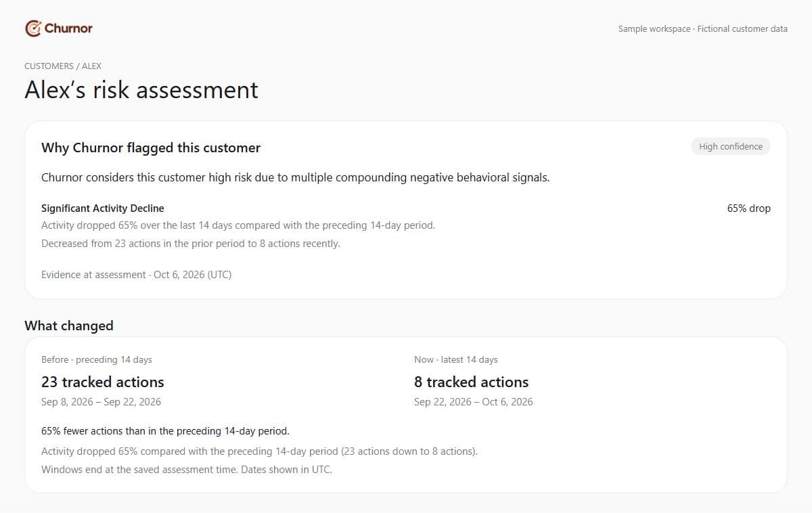812x513 pixels.
Task: Click the '23 tracked actions' figure
Action: pyautogui.click(x=103, y=382)
